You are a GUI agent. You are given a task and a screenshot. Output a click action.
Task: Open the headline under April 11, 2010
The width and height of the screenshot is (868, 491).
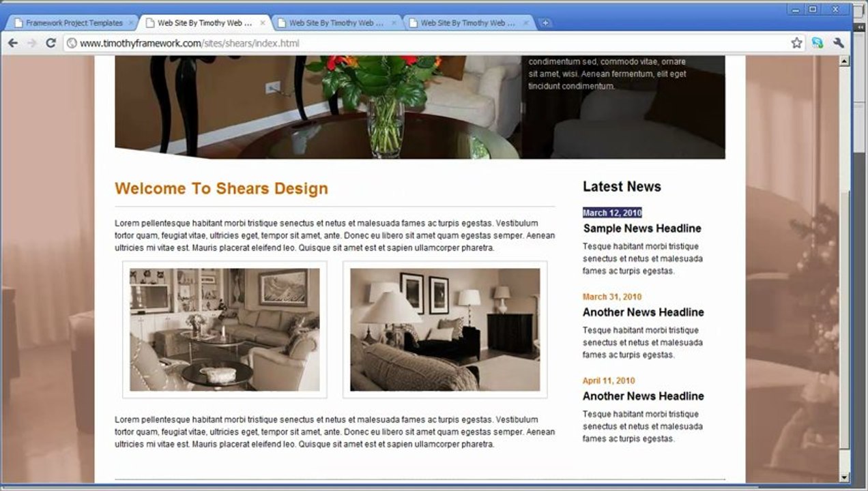tap(643, 396)
